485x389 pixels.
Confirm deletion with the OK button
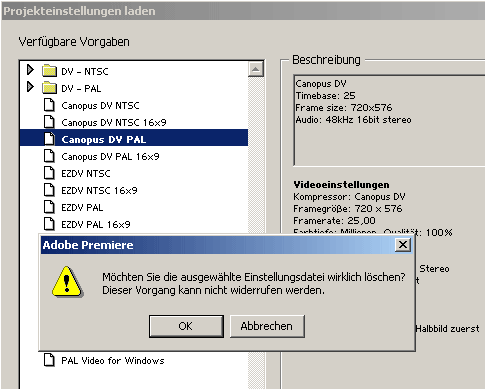coord(186,326)
